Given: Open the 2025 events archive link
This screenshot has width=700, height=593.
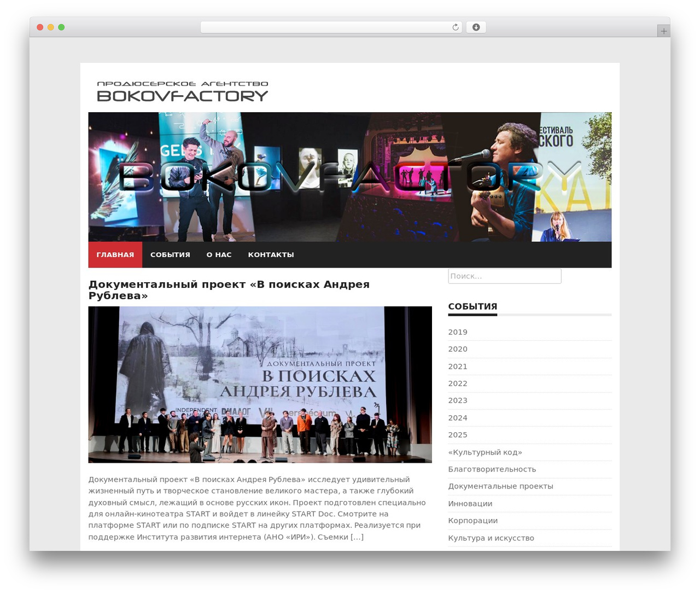Looking at the screenshot, I should (x=458, y=435).
